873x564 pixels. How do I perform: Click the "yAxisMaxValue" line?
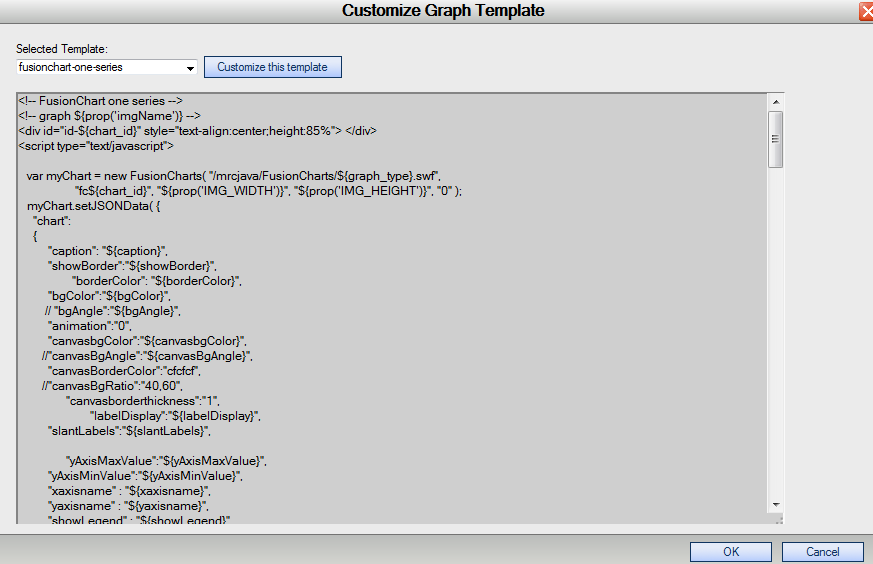(x=166, y=462)
